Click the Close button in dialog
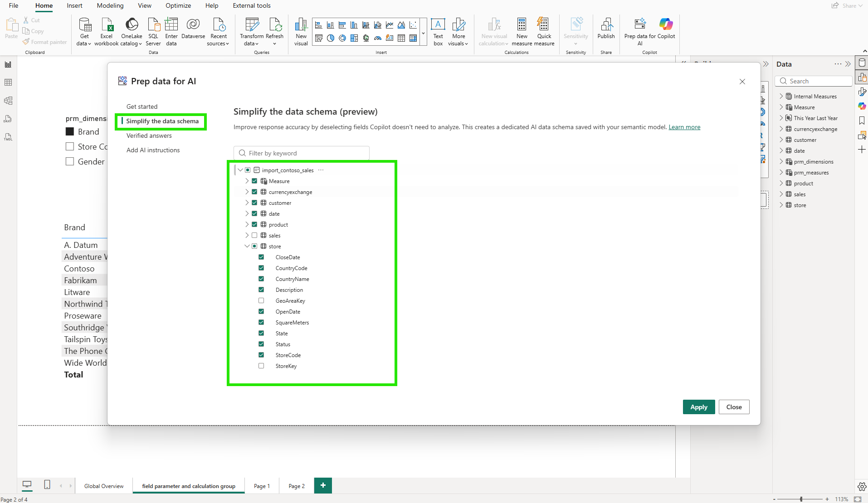The width and height of the screenshot is (868, 503). (734, 407)
